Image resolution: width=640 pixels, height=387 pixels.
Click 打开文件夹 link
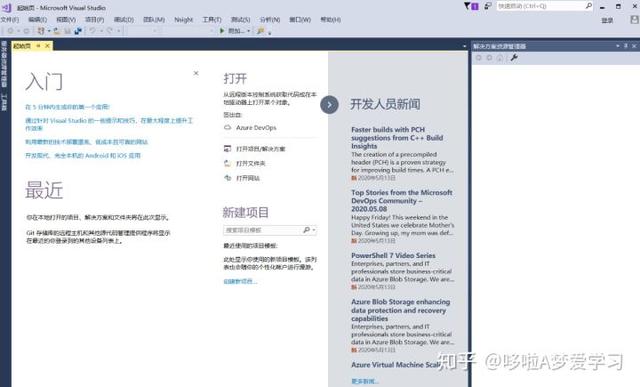click(x=251, y=163)
